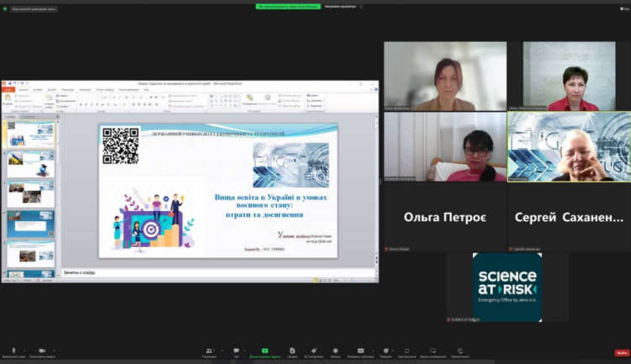
Task: Expand video options arrow beside camera
Action: click(x=55, y=349)
